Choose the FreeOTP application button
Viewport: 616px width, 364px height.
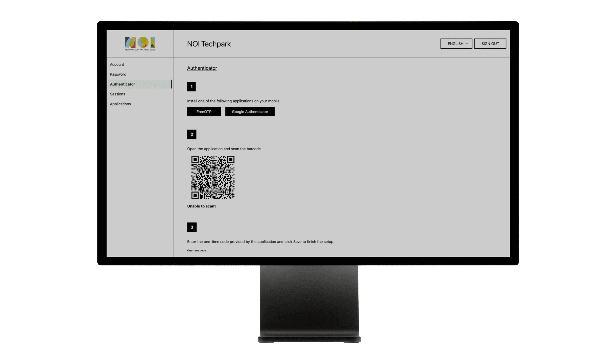point(203,112)
